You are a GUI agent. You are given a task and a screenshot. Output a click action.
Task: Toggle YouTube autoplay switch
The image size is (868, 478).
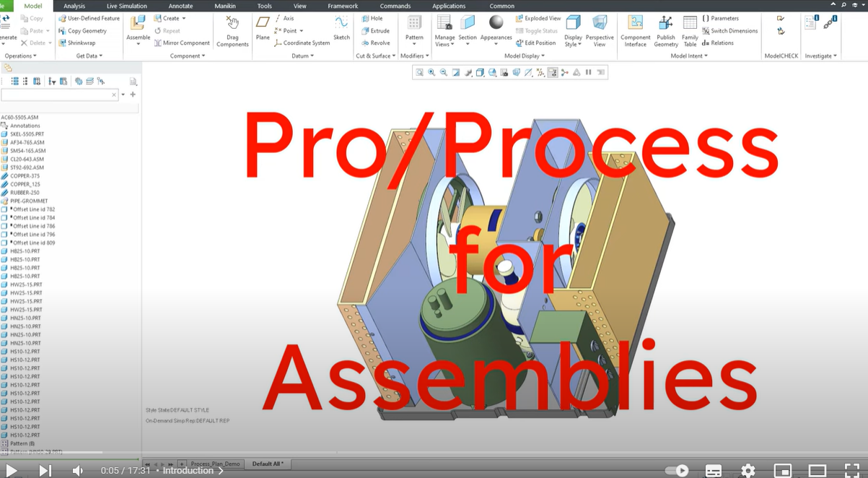pos(677,471)
